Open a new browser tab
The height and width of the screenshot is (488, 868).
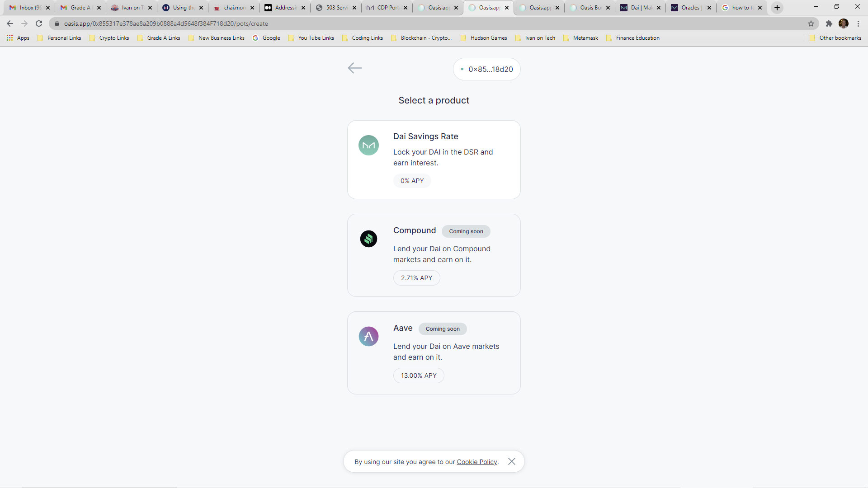click(777, 8)
